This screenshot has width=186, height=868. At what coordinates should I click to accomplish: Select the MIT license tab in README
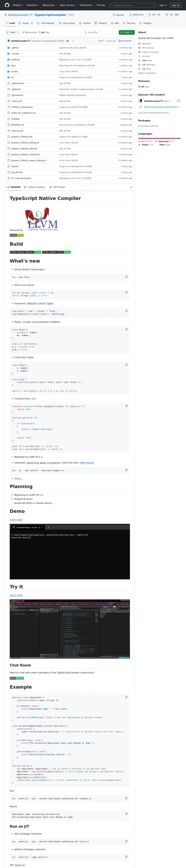(57, 187)
